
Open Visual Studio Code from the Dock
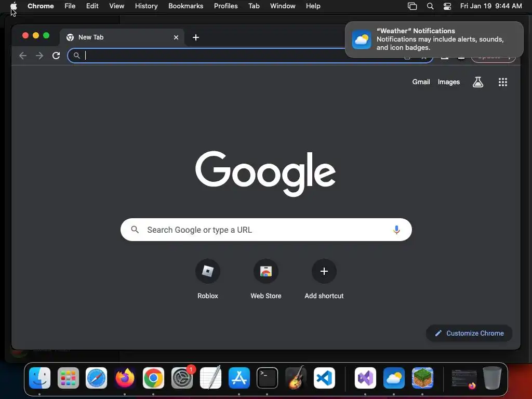pos(324,378)
